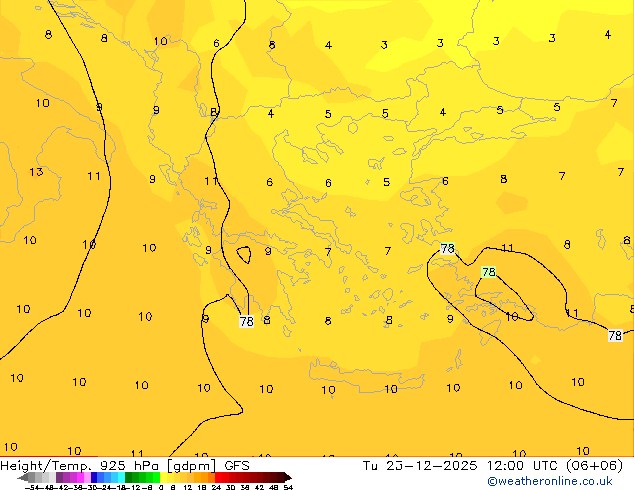The image size is (634, 490).
Task: Click the (06+06) forecast run label
Action: [x=594, y=466]
